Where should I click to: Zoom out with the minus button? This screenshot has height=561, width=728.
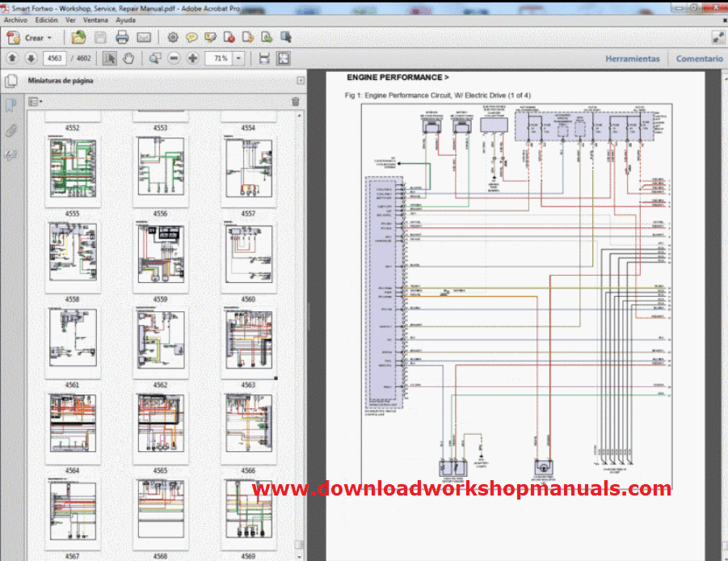click(x=174, y=58)
